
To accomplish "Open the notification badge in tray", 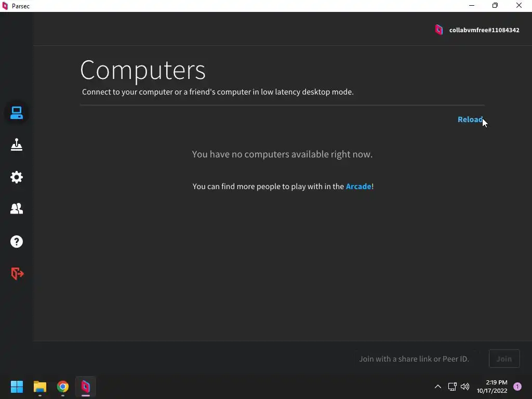I will [x=517, y=387].
